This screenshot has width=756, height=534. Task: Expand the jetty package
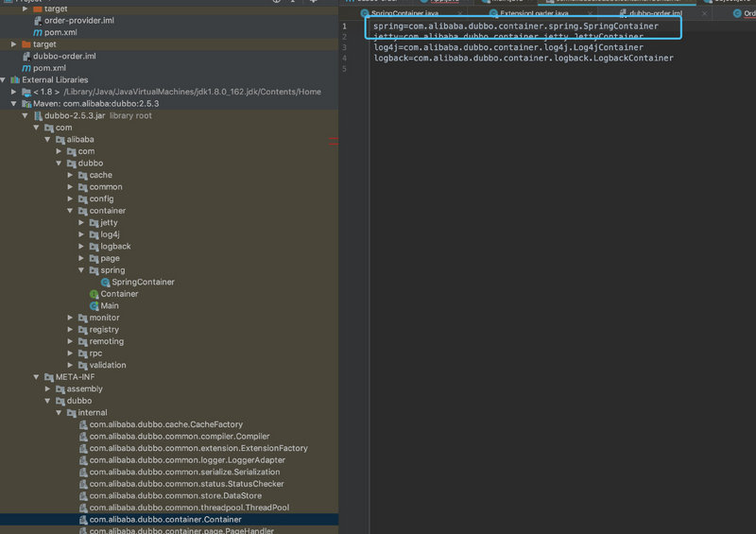click(x=81, y=223)
